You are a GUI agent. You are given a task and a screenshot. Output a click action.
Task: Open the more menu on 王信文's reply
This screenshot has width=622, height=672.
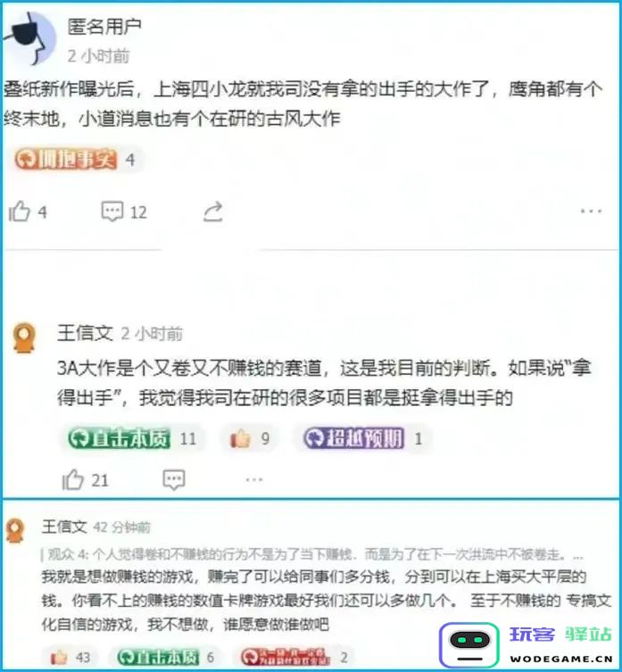254,479
